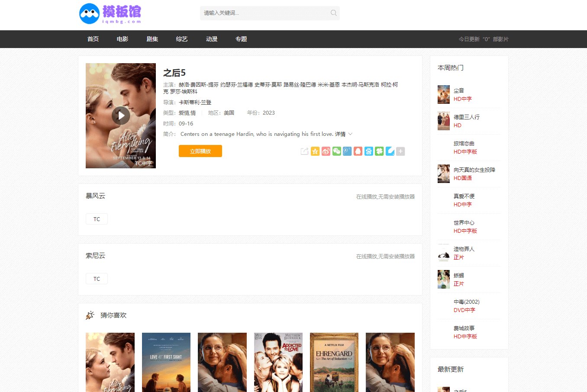Viewport: 587px width, 392px height.
Task: Play the 之后5 poster video
Action: (121, 116)
